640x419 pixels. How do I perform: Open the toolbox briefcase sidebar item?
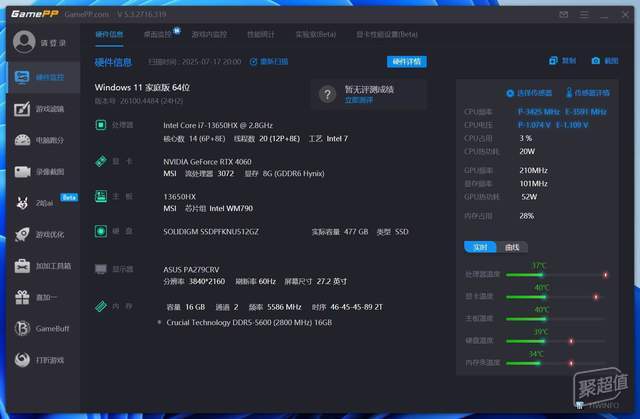tap(43, 266)
